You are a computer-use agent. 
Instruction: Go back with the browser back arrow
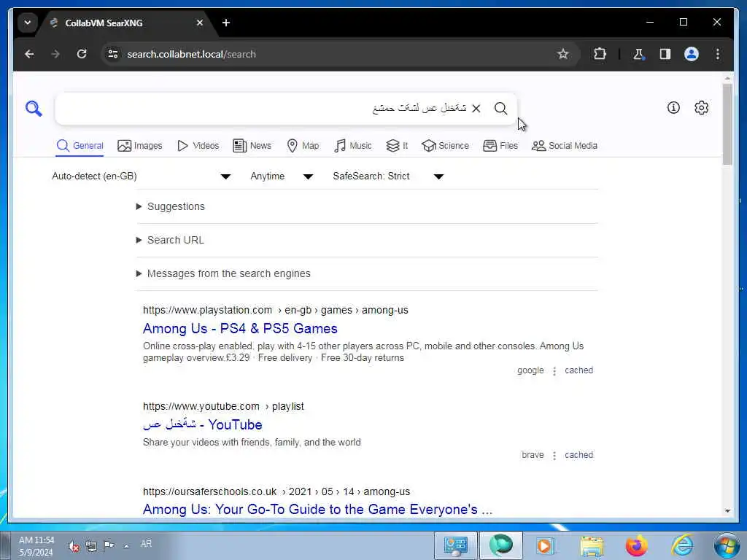coord(29,54)
